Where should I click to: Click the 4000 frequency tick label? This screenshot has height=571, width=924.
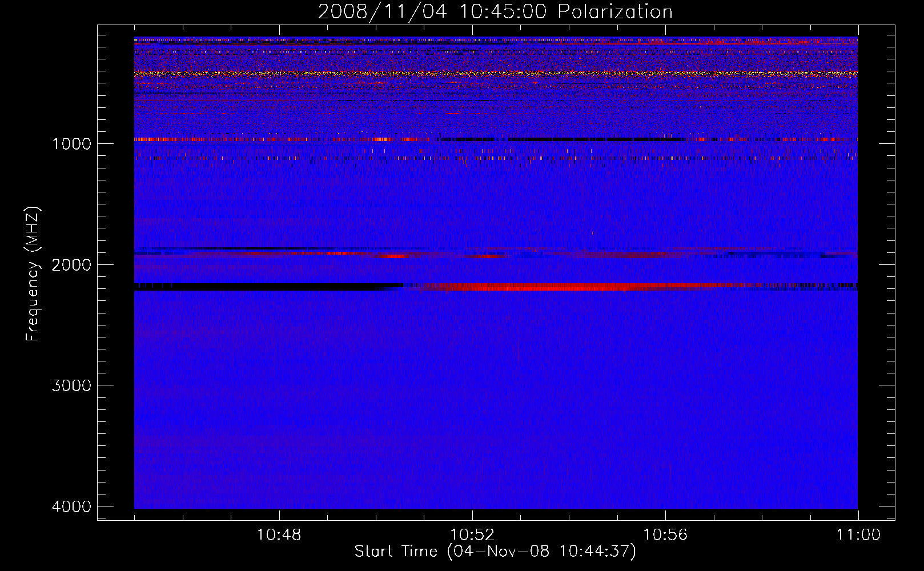click(x=71, y=506)
